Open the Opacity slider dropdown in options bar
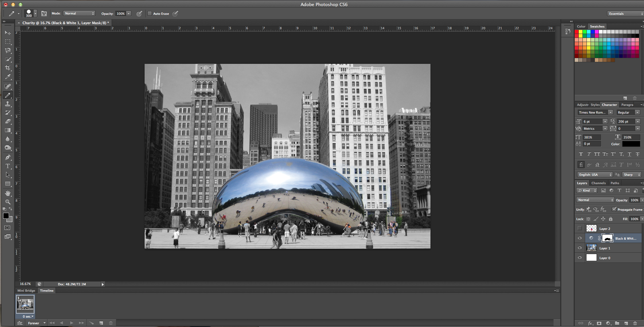 pos(129,13)
